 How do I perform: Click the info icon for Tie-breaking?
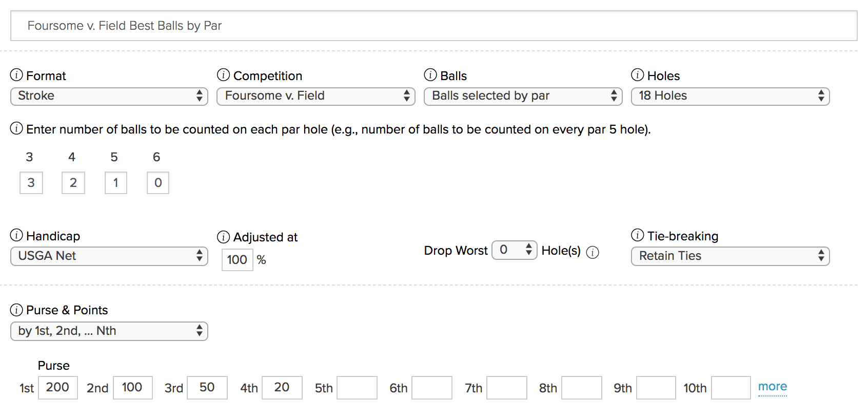tap(638, 236)
